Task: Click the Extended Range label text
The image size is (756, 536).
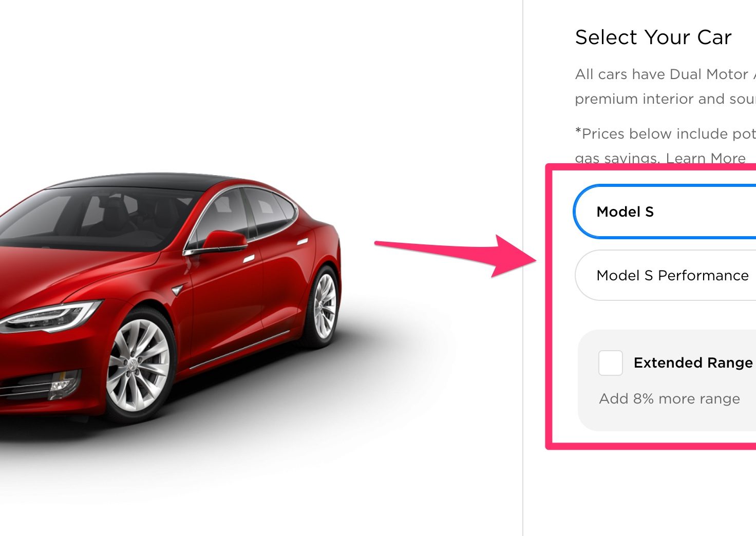Action: click(x=693, y=363)
